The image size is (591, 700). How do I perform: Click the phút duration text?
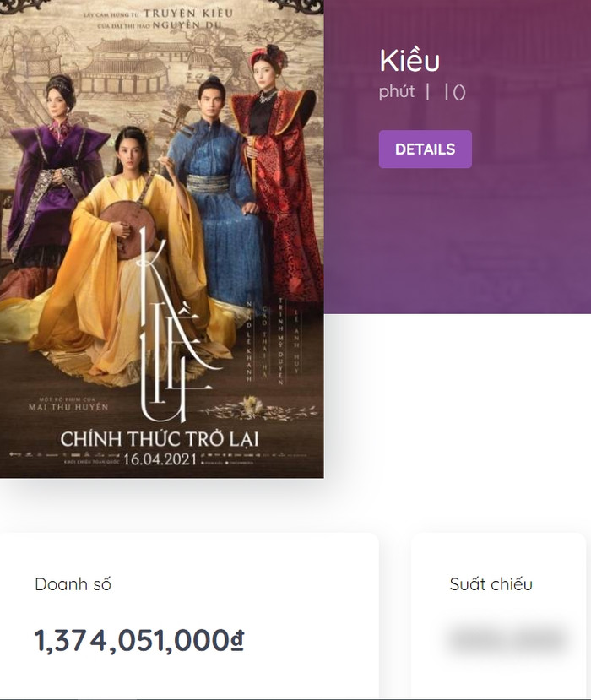pyautogui.click(x=397, y=92)
